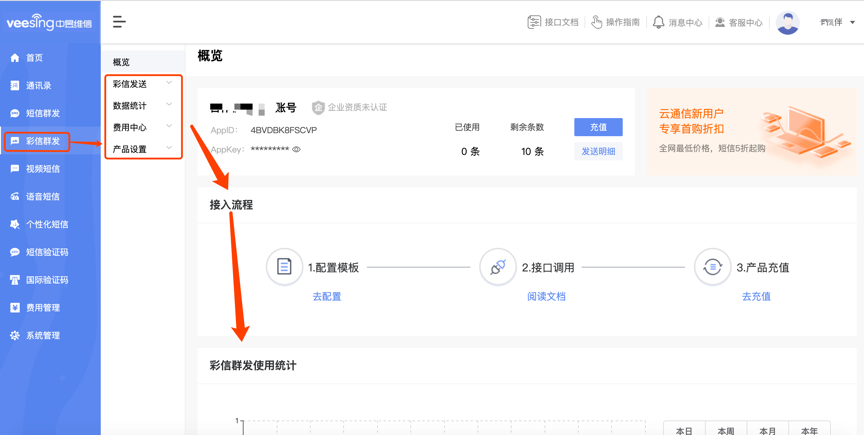This screenshot has height=435, width=864.
Task: Click the veesing logo
Action: [x=49, y=23]
